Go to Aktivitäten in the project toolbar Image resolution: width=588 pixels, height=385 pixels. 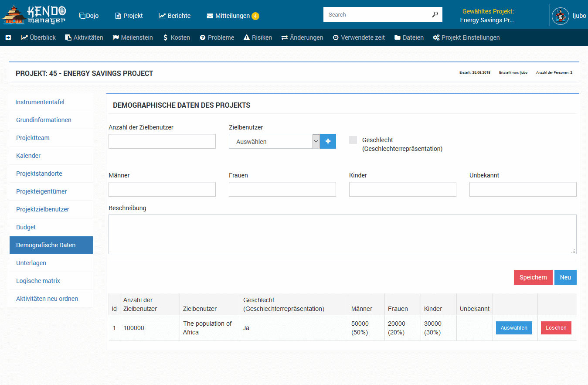[84, 38]
